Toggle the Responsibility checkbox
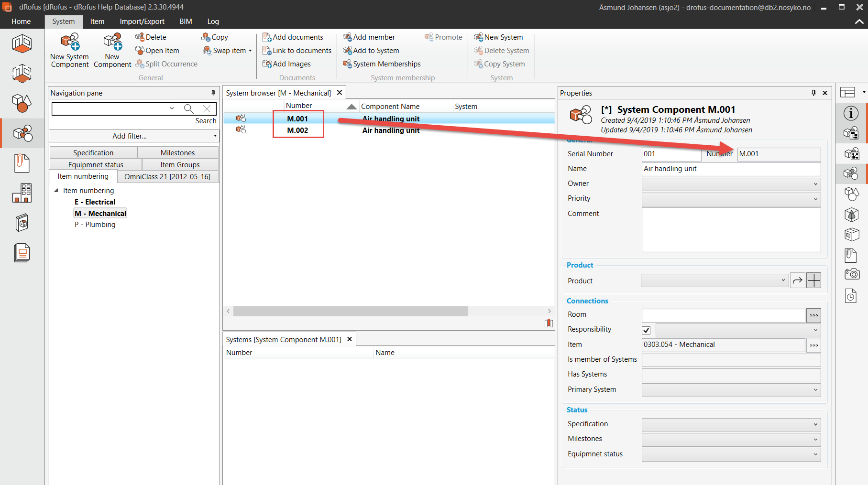 tap(646, 330)
